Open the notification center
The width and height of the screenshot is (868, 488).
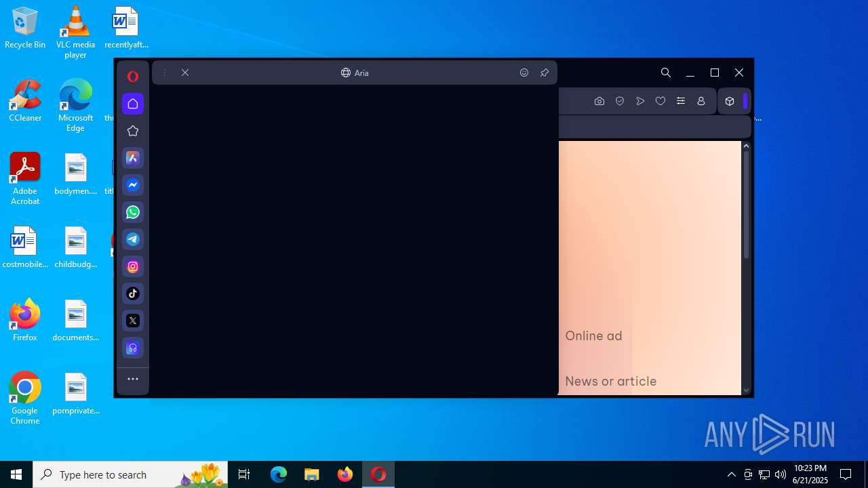tap(846, 474)
